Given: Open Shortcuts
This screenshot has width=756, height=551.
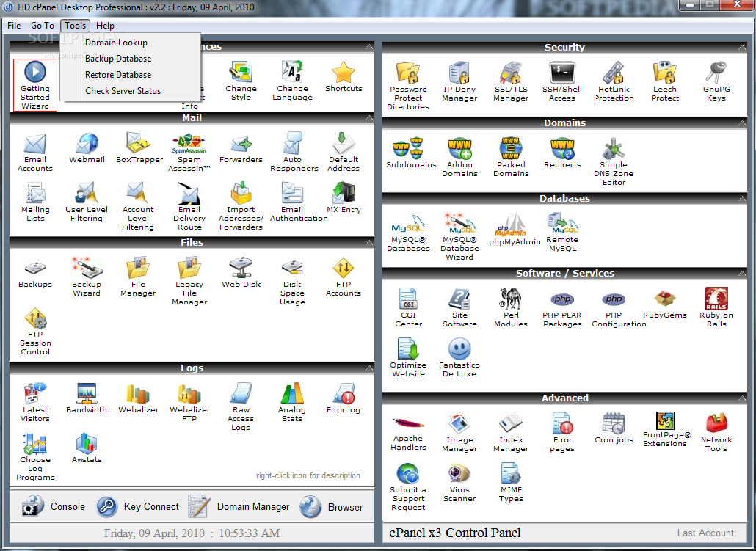Looking at the screenshot, I should (x=344, y=76).
